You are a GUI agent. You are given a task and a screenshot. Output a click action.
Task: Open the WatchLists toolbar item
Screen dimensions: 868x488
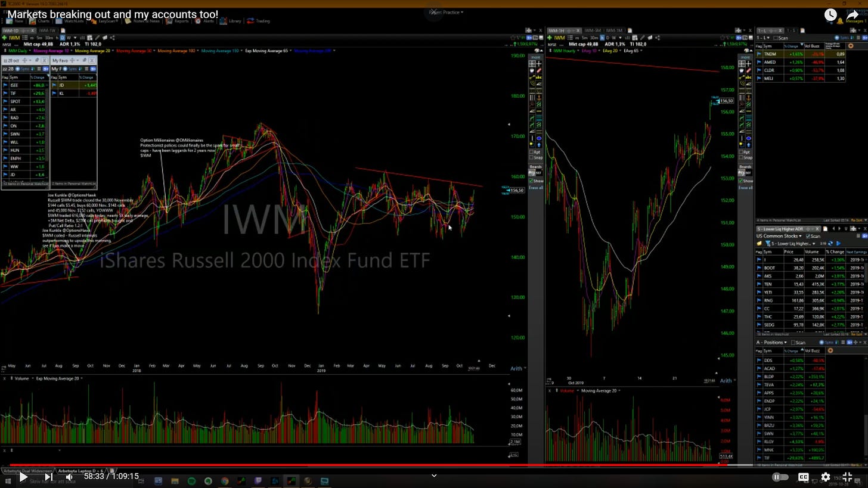(x=70, y=21)
